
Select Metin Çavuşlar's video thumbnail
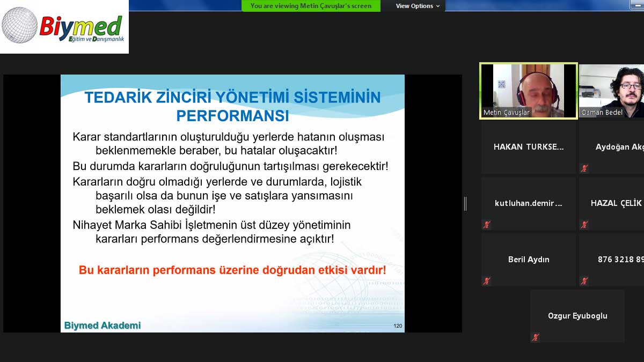click(529, 90)
